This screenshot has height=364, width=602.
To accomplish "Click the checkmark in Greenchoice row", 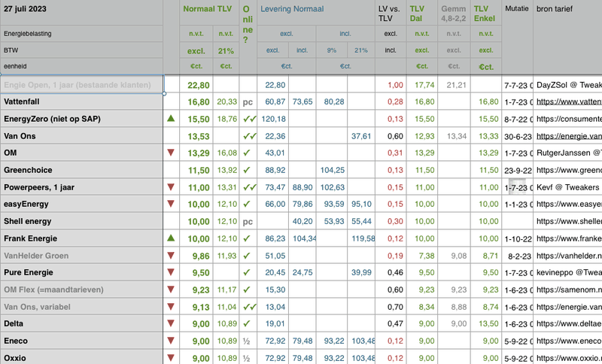I will pos(248,170).
